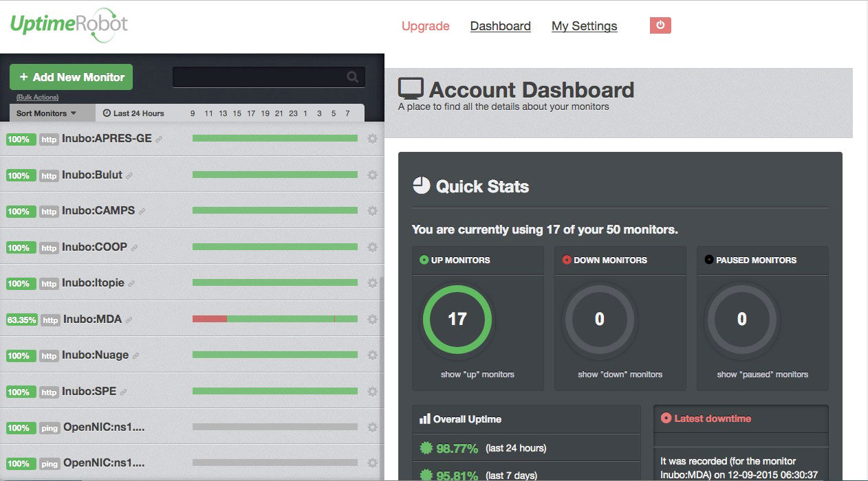Click the Inubo:MDA uptime bar
Viewport: 868px width, 481px height.
pos(275,319)
